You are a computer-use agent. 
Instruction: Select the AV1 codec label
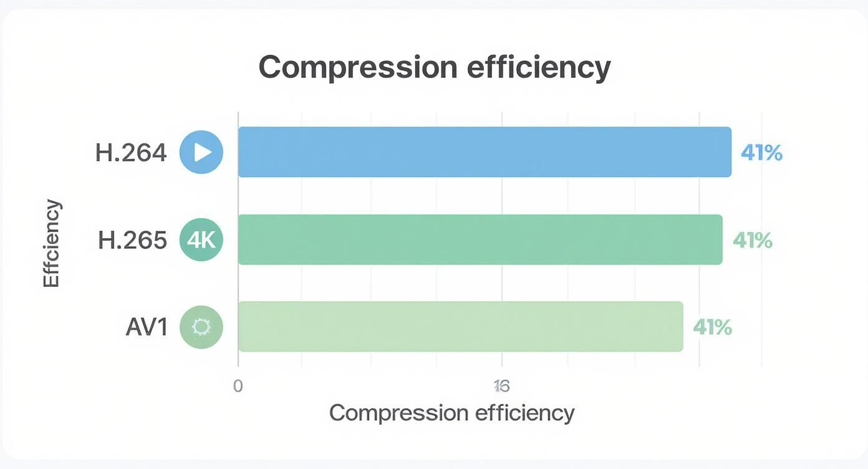coord(147,327)
